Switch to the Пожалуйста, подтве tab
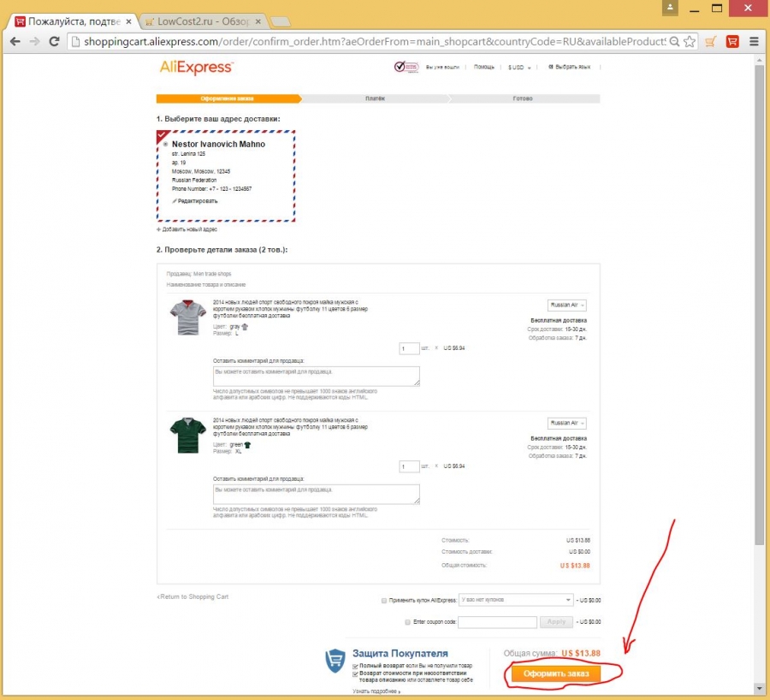The height and width of the screenshot is (700, 770). pyautogui.click(x=74, y=21)
